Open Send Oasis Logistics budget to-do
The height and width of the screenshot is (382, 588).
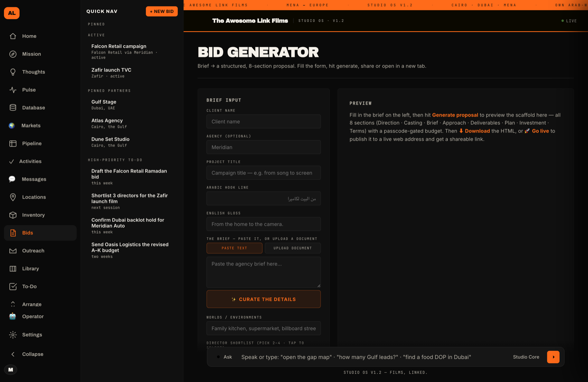[132, 250]
